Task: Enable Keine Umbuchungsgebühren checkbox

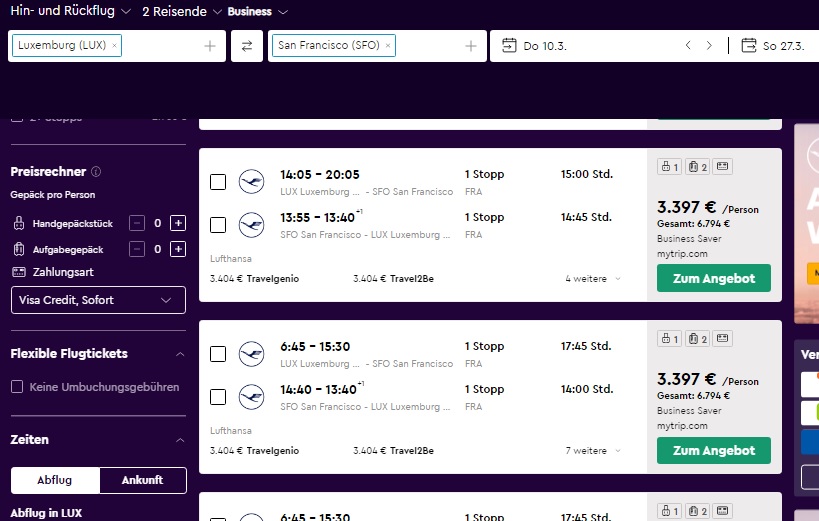Action: click(x=17, y=387)
